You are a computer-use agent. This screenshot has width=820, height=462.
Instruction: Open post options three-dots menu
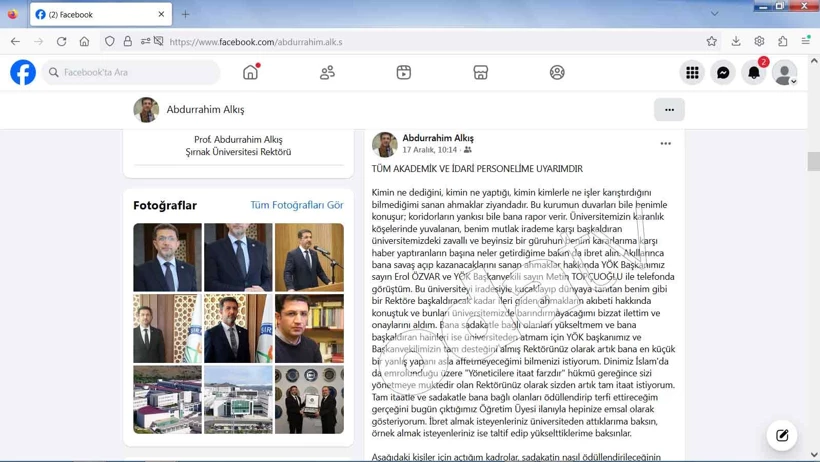[x=665, y=144]
